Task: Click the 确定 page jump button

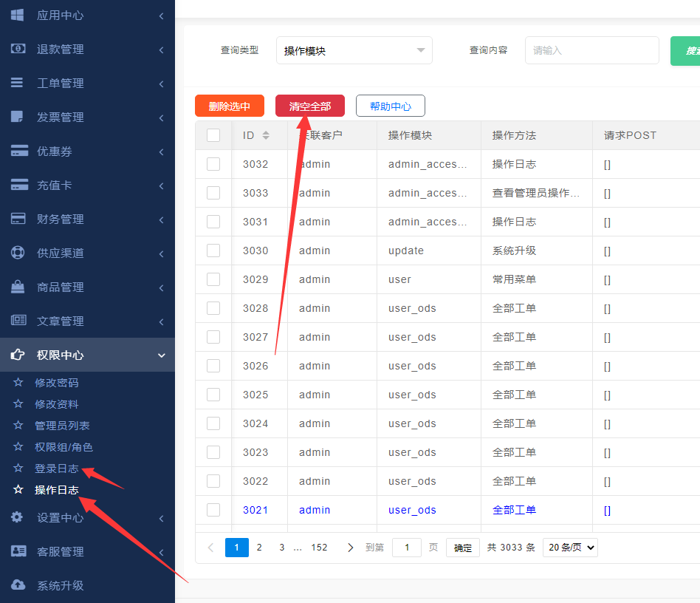Action: [x=462, y=548]
